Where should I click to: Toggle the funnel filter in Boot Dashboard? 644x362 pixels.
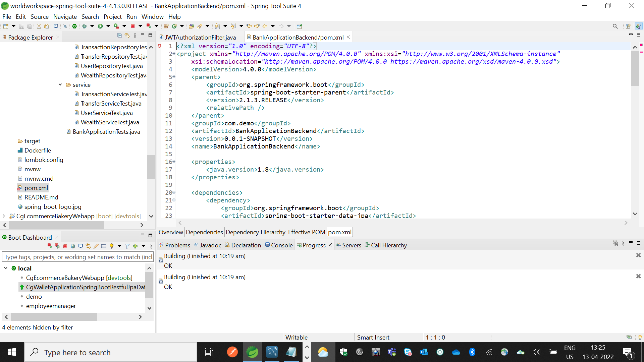coord(127,246)
